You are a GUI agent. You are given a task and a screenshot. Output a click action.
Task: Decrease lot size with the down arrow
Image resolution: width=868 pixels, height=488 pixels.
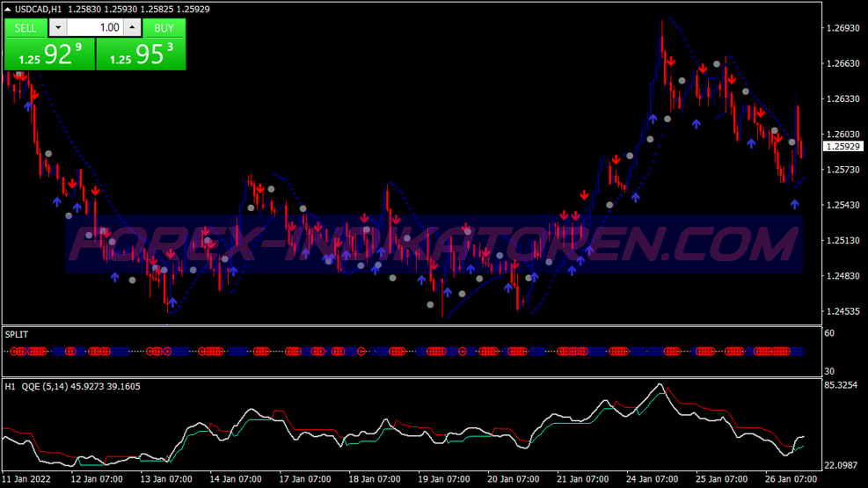[58, 27]
